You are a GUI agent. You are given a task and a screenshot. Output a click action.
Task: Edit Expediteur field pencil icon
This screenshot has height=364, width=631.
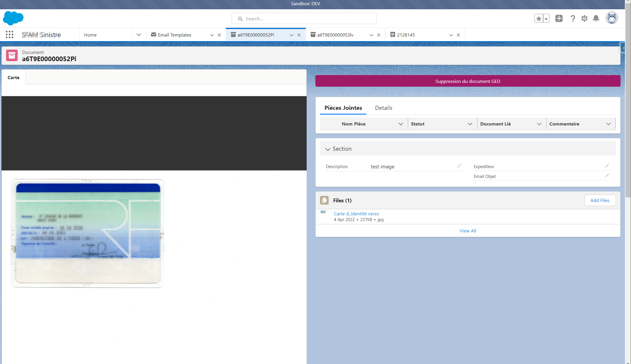(607, 166)
